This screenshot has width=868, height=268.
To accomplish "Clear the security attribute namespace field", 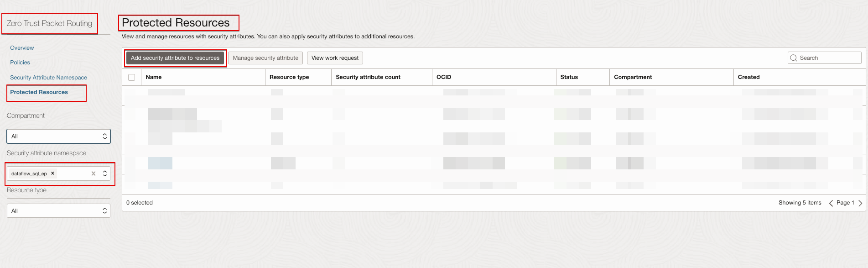I will click(x=94, y=173).
